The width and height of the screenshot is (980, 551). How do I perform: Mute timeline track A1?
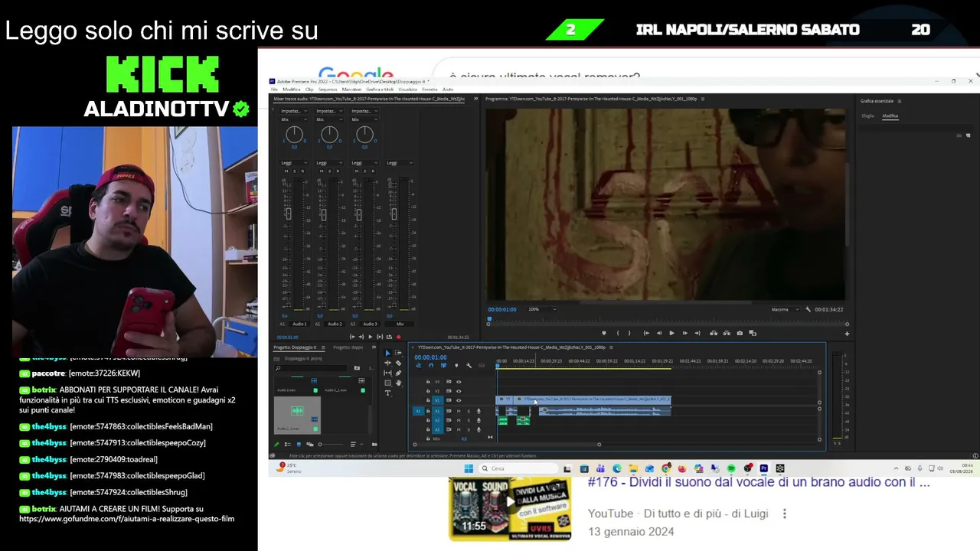459,411
